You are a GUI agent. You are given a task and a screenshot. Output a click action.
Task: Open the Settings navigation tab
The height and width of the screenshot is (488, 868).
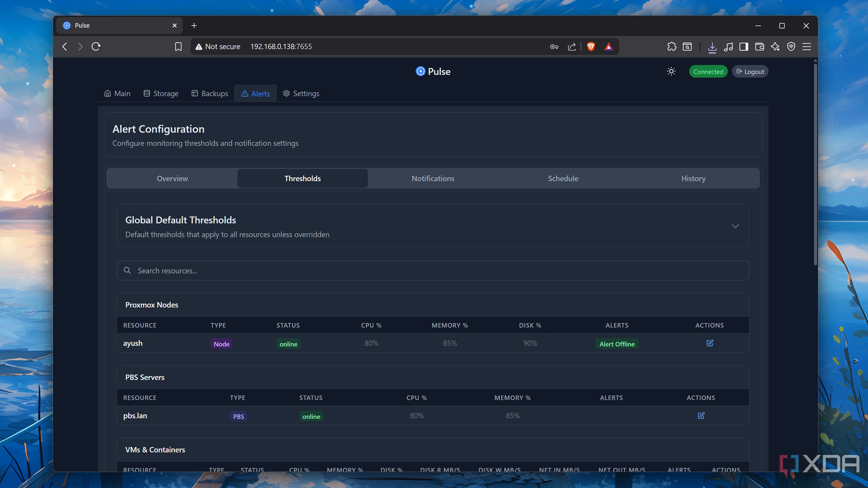(x=301, y=93)
